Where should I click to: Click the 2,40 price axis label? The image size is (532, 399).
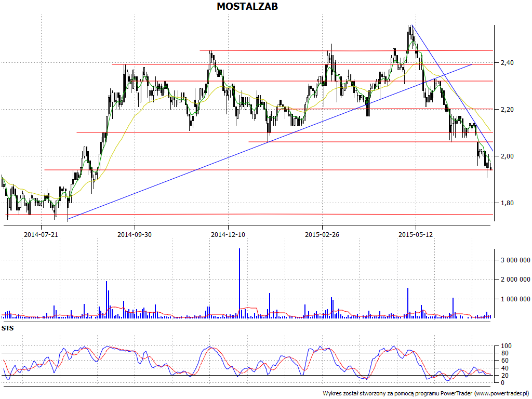[x=507, y=62]
